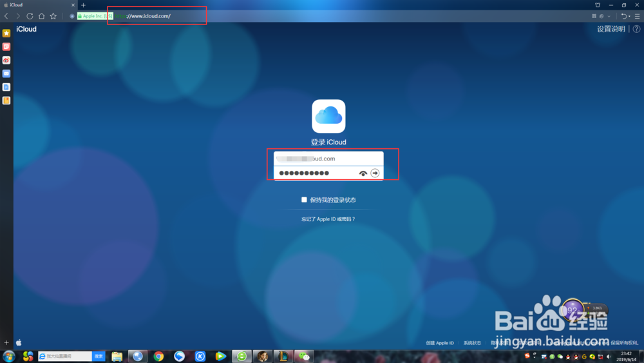Image resolution: width=644 pixels, height=363 pixels.
Task: Open the 设置说明 link
Action: pyautogui.click(x=611, y=29)
